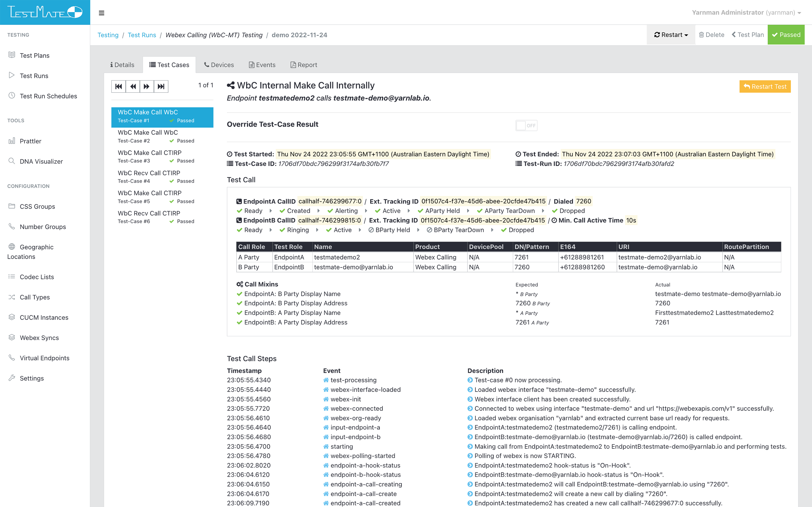
Task: Open the hamburger menu at the top
Action: pos(101,13)
